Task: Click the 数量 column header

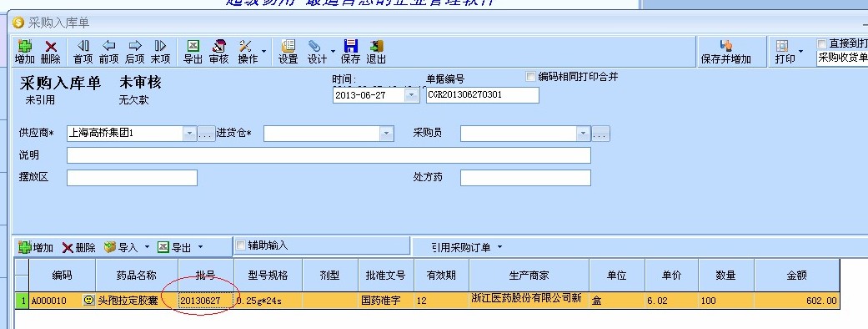Action: pyautogui.click(x=726, y=276)
